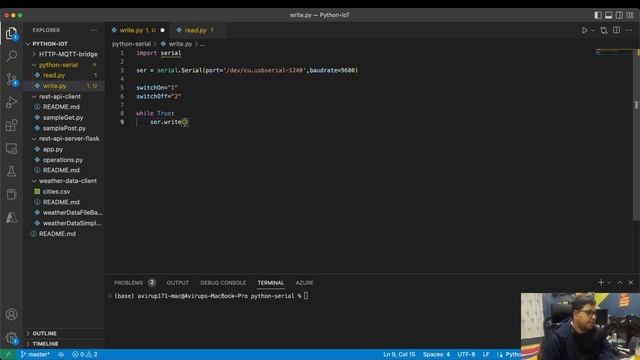Open the Run and Debug view
The image size is (640, 360).
tap(11, 102)
